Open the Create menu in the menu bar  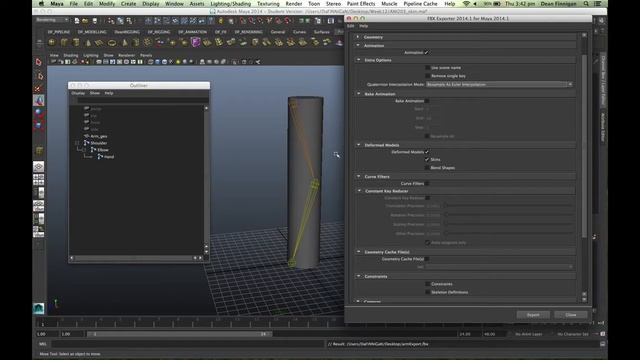coord(128,4)
